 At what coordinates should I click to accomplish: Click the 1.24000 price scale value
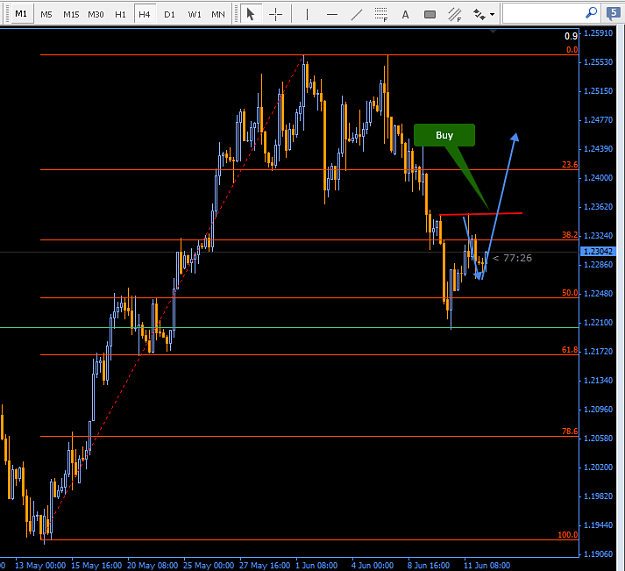click(x=598, y=178)
